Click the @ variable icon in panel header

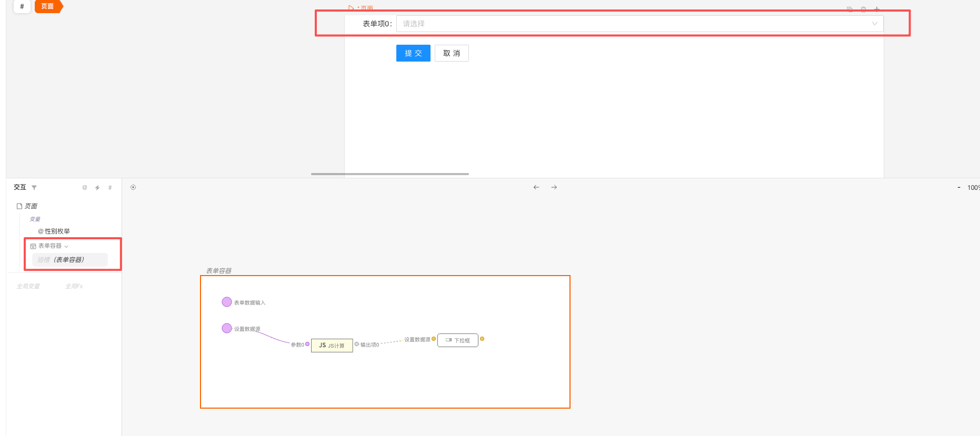pos(85,188)
